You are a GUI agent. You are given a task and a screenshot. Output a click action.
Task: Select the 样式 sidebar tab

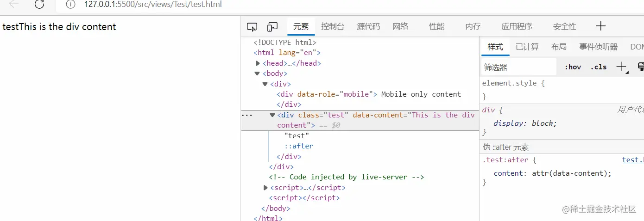pyautogui.click(x=495, y=47)
